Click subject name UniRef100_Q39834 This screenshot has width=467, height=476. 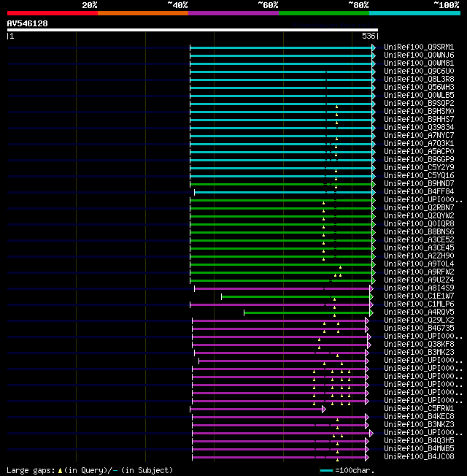(x=419, y=127)
